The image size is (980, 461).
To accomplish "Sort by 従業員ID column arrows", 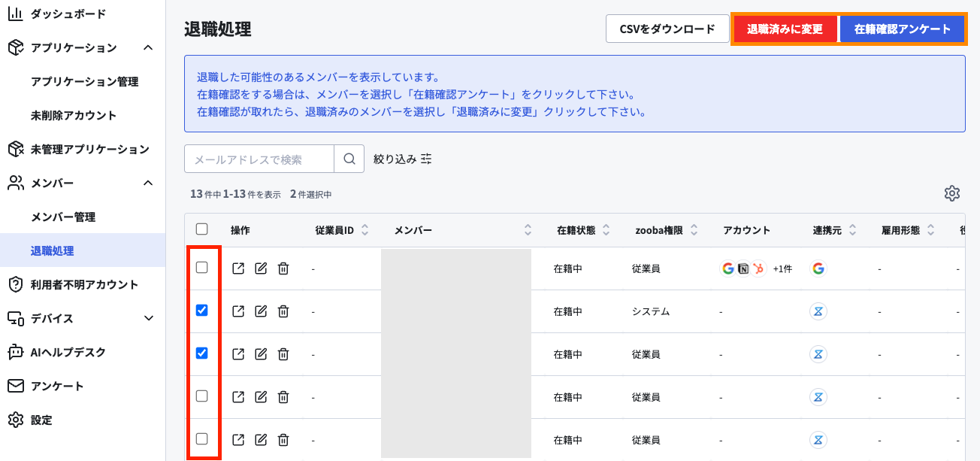I will (x=365, y=230).
